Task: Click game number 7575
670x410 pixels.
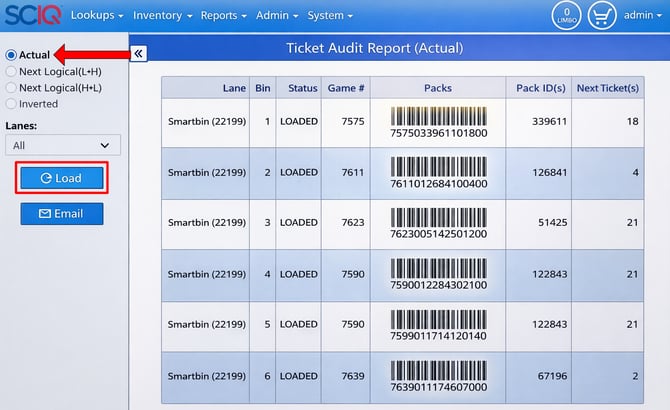Action: point(353,121)
